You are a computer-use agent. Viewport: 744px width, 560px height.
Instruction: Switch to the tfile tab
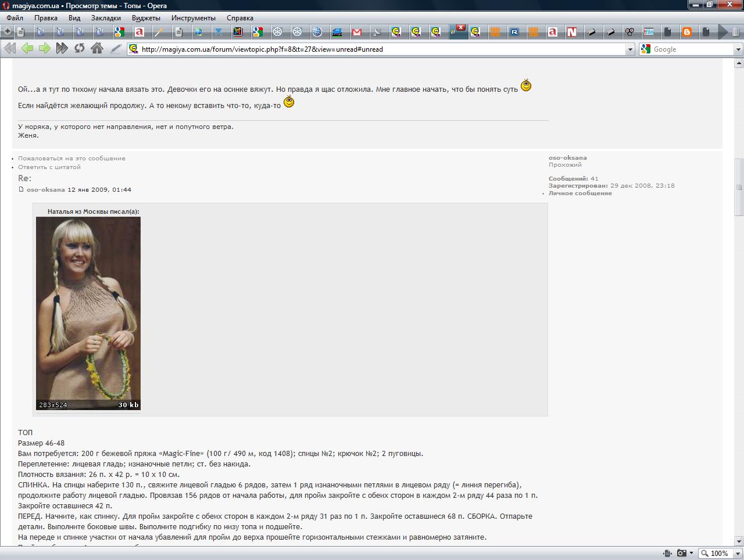point(649,32)
